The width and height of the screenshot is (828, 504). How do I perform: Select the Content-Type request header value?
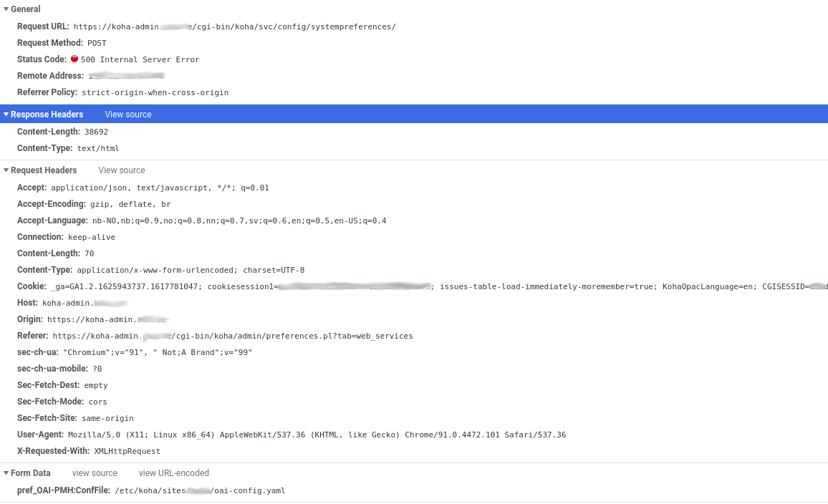[191, 271]
